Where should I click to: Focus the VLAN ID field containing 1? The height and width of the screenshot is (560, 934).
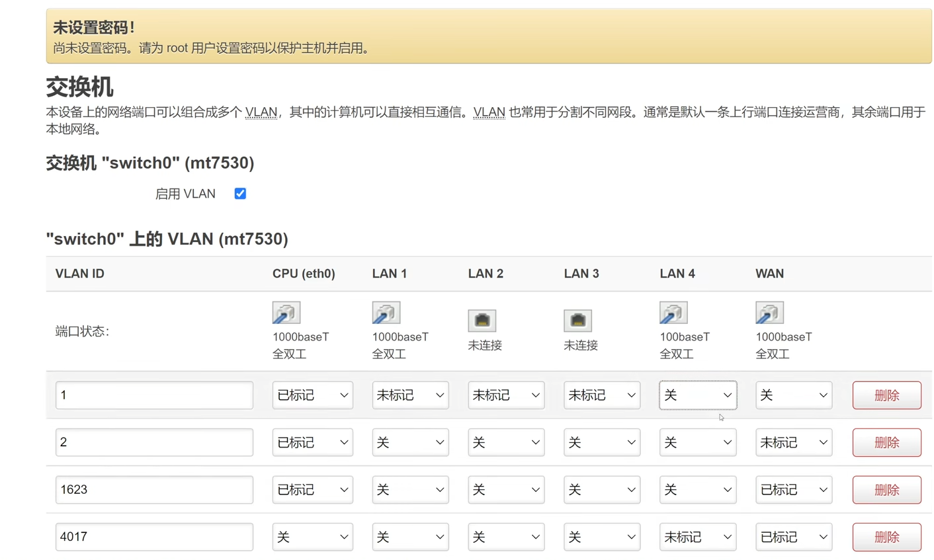(x=154, y=395)
